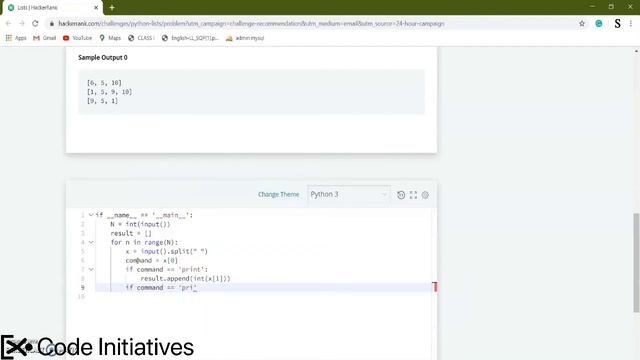Open editor settings gear
The height and width of the screenshot is (360, 640).
coord(425,195)
